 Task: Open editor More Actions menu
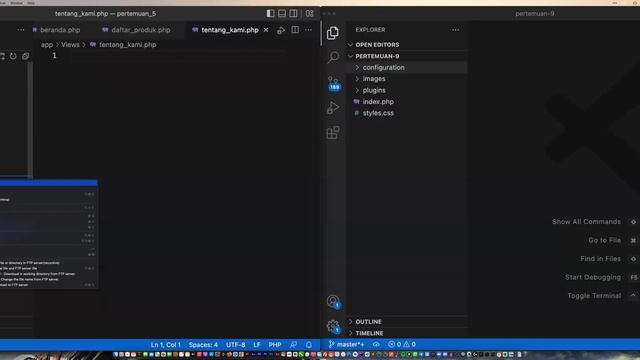click(x=308, y=30)
